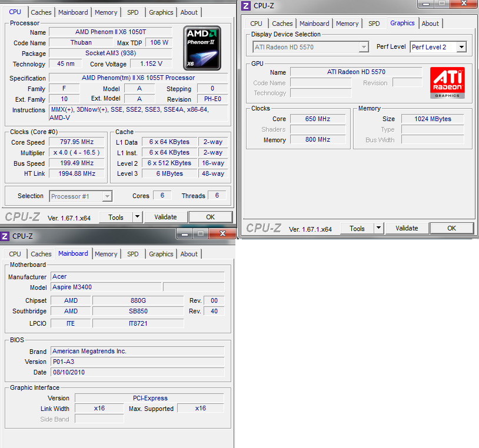Screen dimensions: 479x448
Task: Click Socket AM3 (938) package value
Action: pos(111,53)
